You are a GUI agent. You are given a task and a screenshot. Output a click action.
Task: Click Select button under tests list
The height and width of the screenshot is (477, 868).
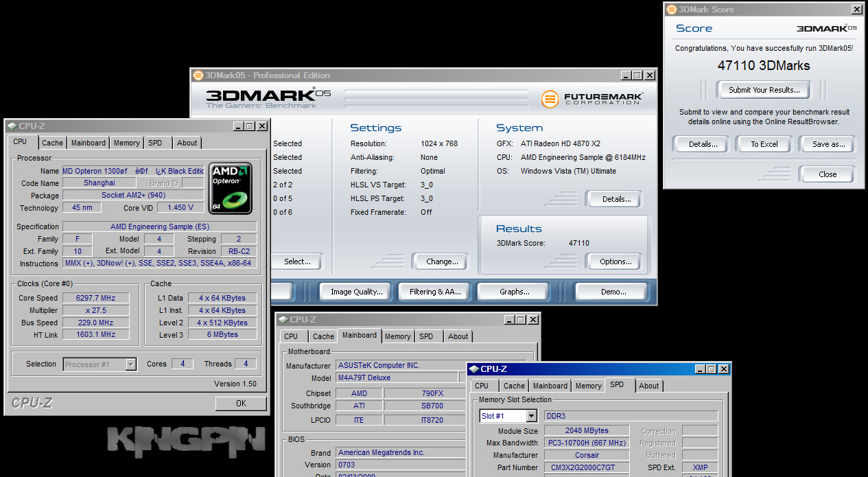(297, 261)
